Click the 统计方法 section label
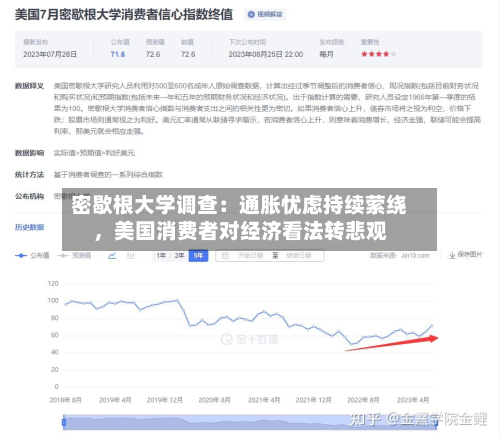The height and width of the screenshot is (439, 500). 29,175
